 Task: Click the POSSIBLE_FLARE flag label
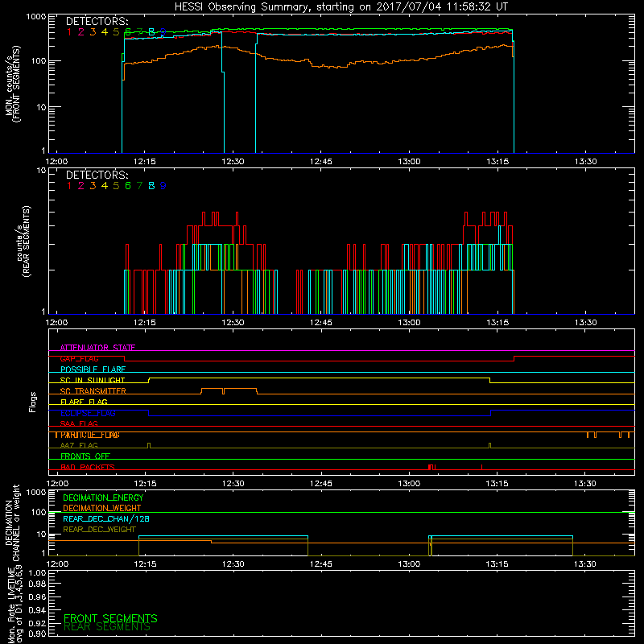click(93, 369)
